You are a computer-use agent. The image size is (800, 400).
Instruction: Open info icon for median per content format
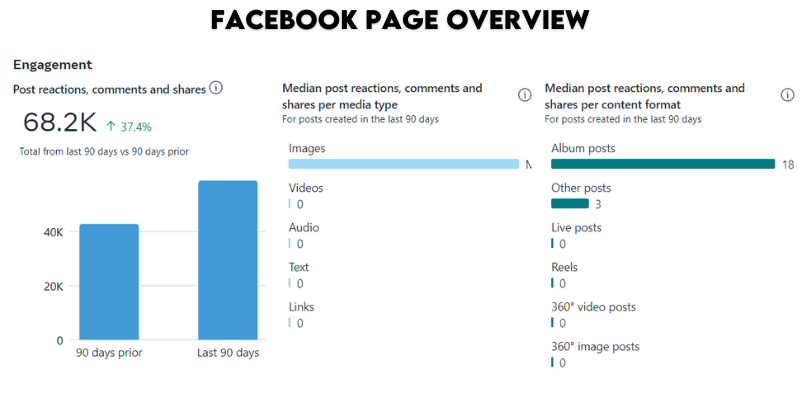(x=788, y=95)
